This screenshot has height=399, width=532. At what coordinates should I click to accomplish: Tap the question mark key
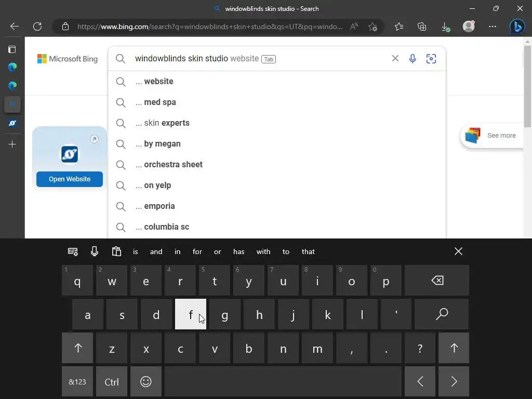[420, 348]
